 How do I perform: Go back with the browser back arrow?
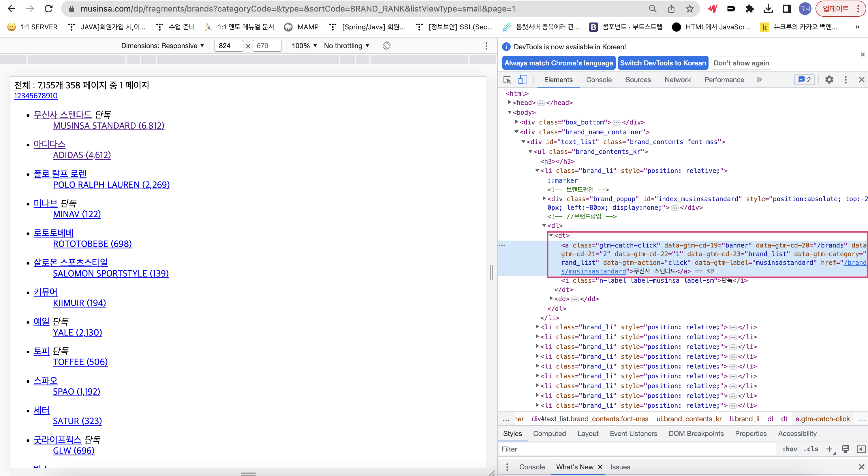(x=12, y=8)
